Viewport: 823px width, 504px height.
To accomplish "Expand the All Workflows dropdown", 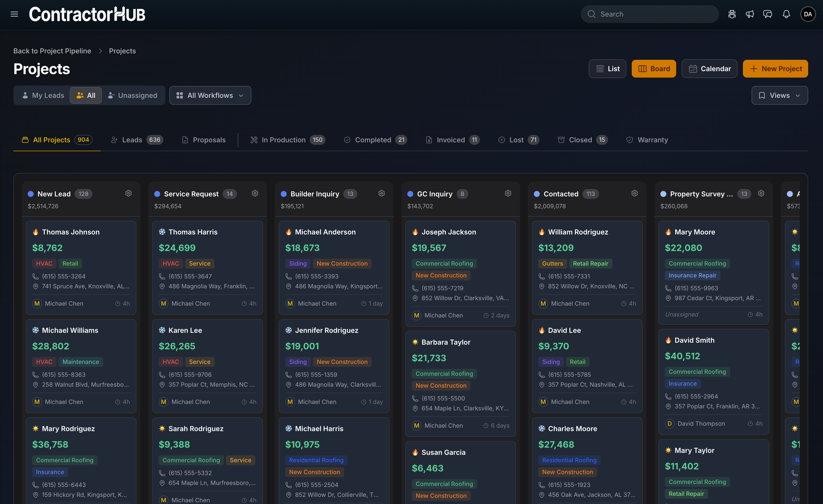I will 210,95.
